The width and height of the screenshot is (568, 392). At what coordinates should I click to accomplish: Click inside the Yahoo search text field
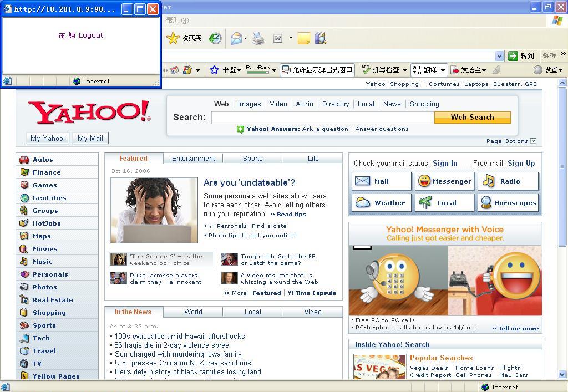pyautogui.click(x=322, y=118)
